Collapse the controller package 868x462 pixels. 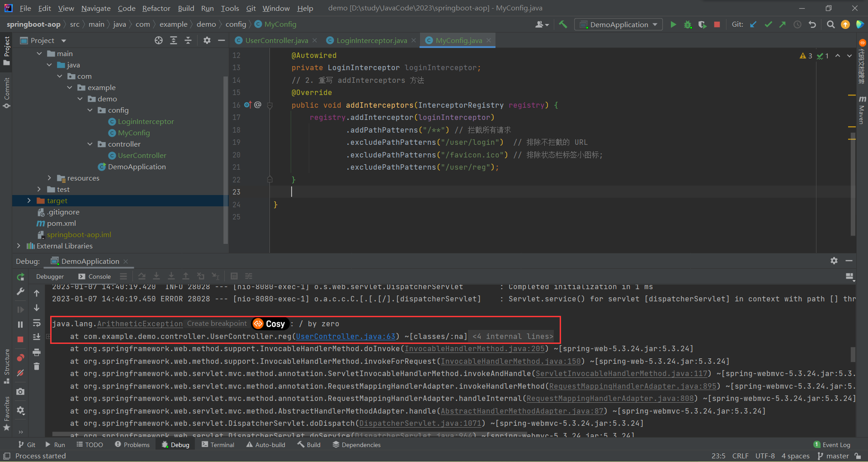[90, 144]
